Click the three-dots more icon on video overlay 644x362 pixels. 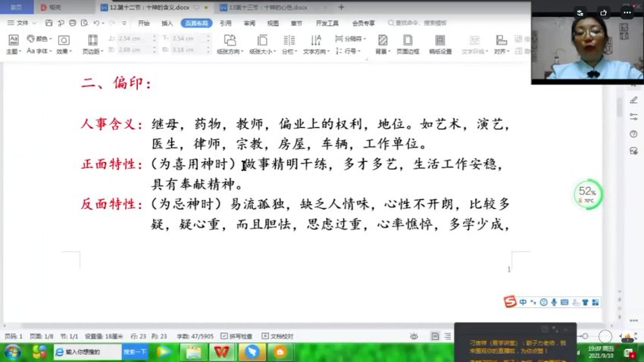[627, 13]
